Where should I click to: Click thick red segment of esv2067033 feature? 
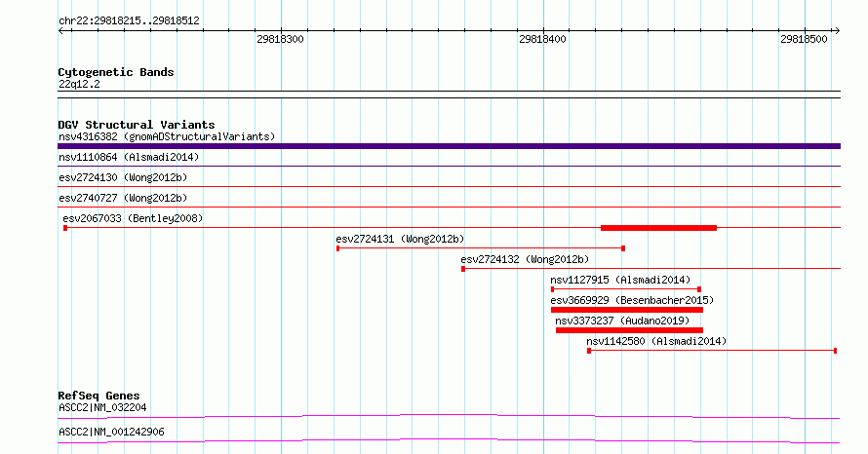point(658,228)
